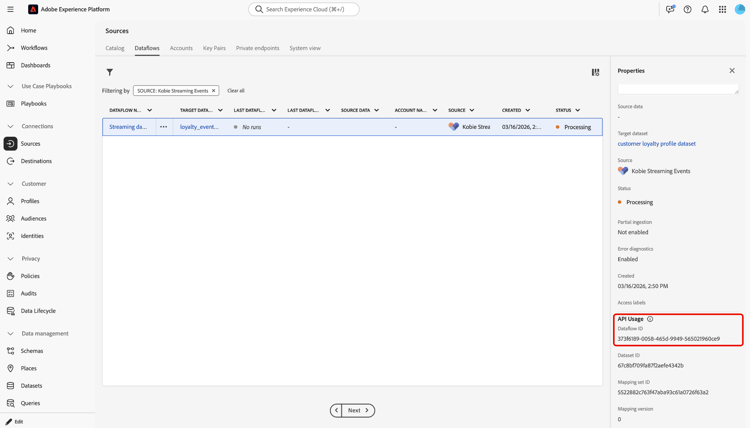This screenshot has height=428, width=750.
Task: Open the Account Name column dropdown
Action: pyautogui.click(x=435, y=110)
